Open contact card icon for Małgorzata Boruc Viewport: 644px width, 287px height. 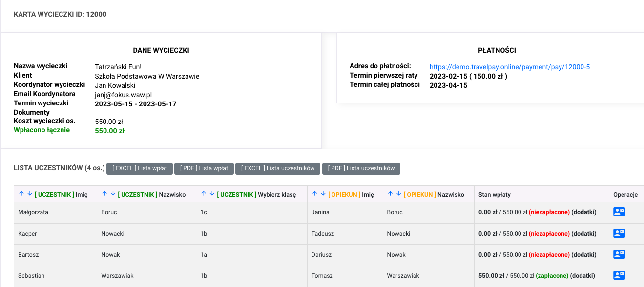[619, 212]
